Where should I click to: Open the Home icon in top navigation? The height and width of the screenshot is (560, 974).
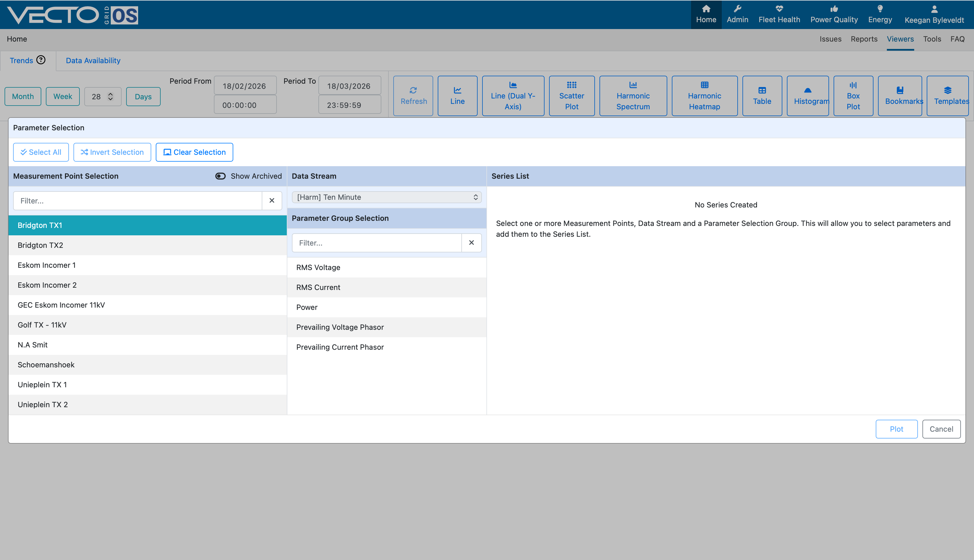click(706, 9)
